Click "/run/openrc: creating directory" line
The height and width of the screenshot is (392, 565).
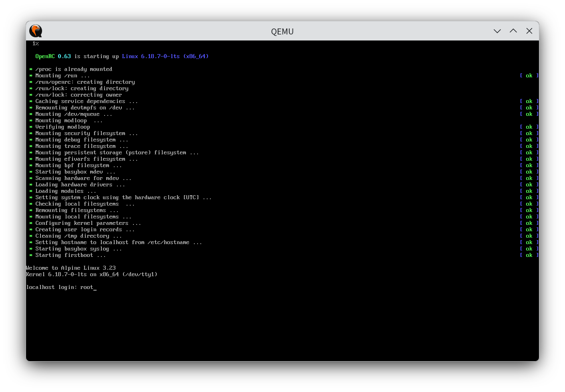(85, 82)
